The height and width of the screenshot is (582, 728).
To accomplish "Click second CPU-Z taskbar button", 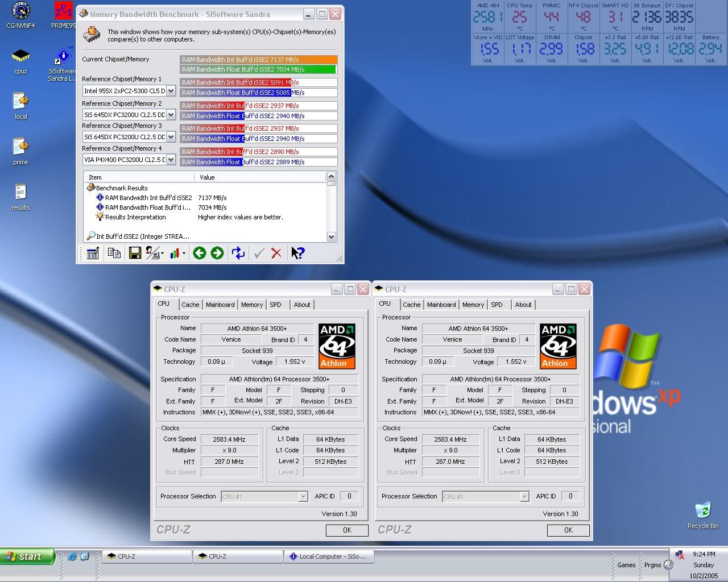I will click(238, 557).
